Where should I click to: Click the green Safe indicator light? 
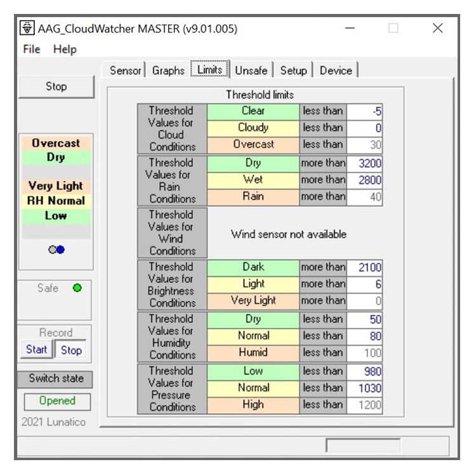pos(77,288)
